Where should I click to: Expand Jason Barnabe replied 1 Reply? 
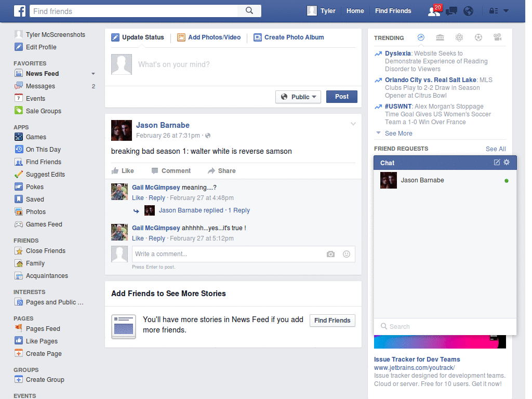204,210
